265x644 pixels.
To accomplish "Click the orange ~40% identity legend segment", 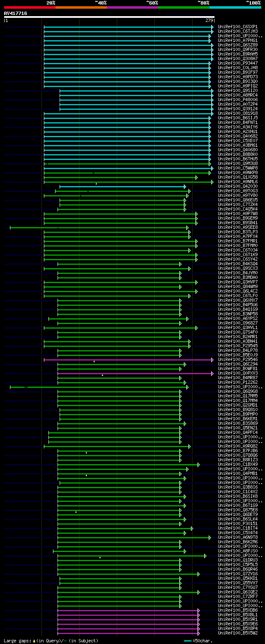I will pyautogui.click(x=81, y=7).
